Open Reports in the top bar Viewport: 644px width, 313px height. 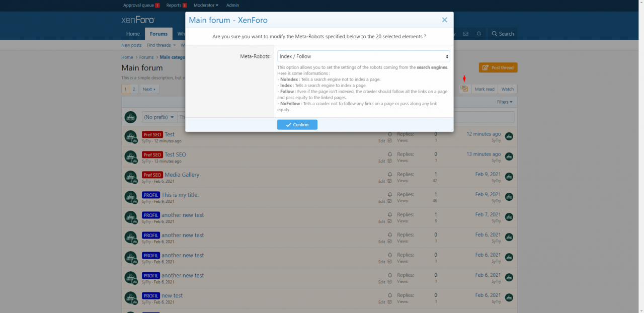[x=177, y=5]
